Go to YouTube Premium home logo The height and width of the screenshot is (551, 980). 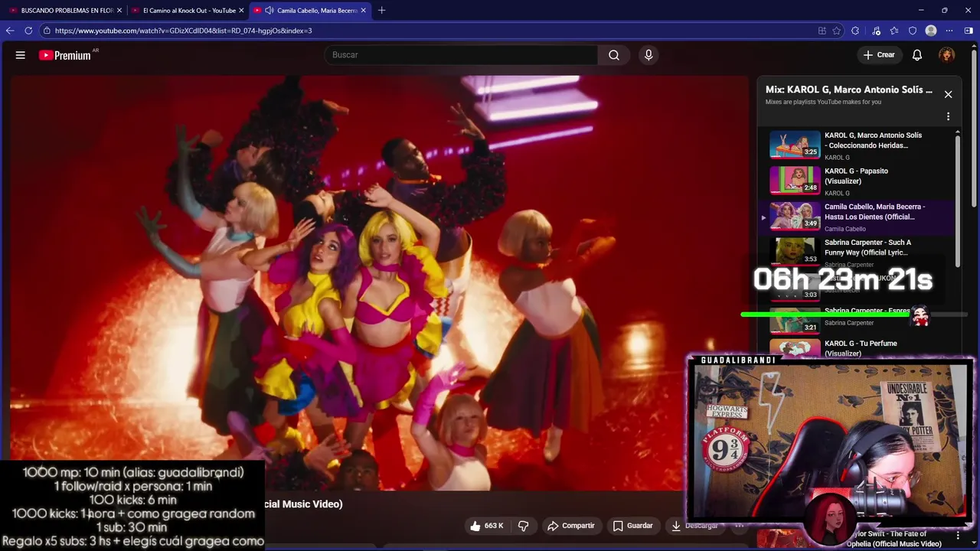tap(65, 55)
